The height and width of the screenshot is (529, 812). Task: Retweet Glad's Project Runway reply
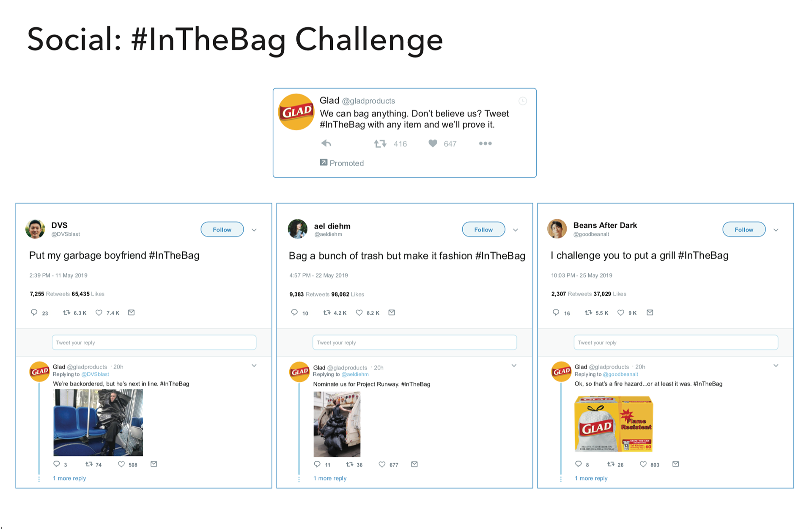(350, 464)
